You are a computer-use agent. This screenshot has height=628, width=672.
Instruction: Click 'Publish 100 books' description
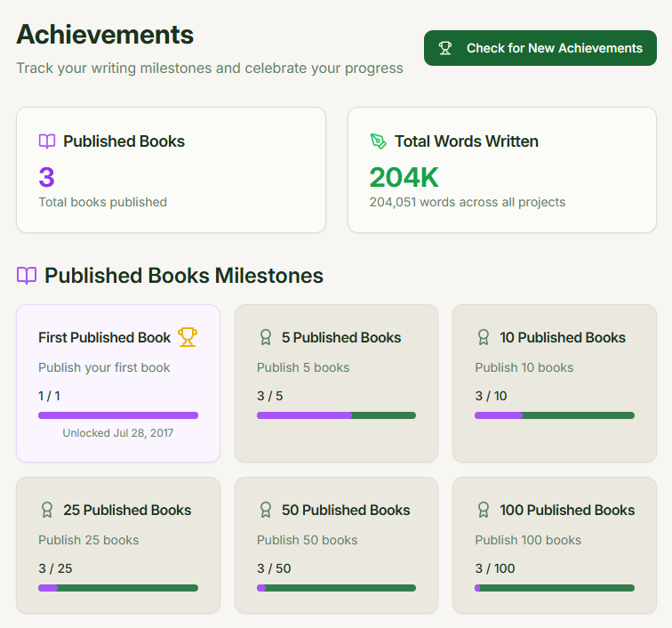coord(528,540)
